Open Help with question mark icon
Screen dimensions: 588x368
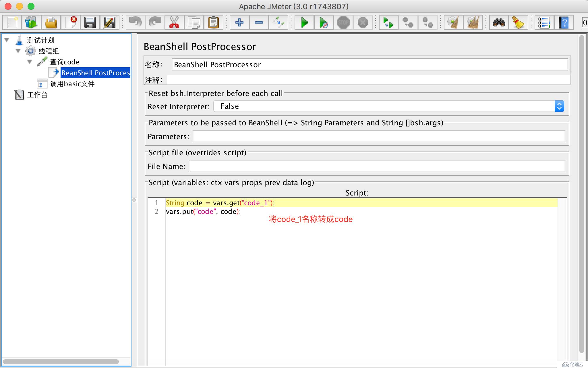564,22
